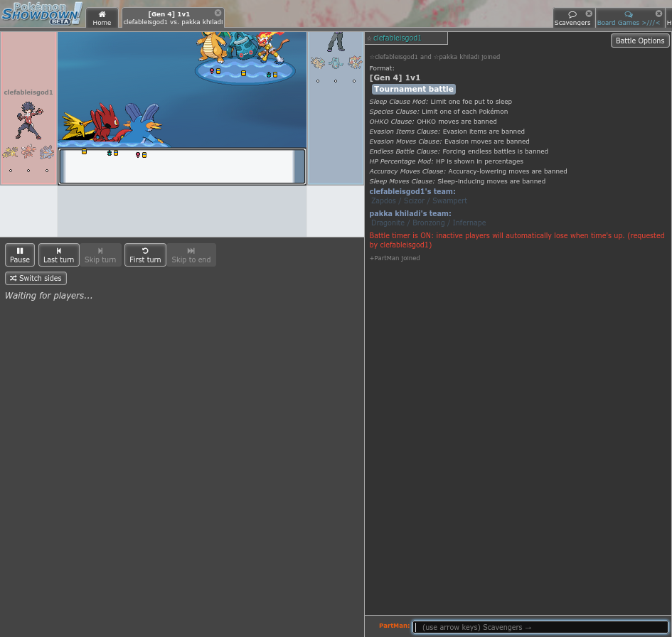The width and height of the screenshot is (672, 637).
Task: Close the [Gen 4] 1v1 battle tab
Action: pos(218,13)
